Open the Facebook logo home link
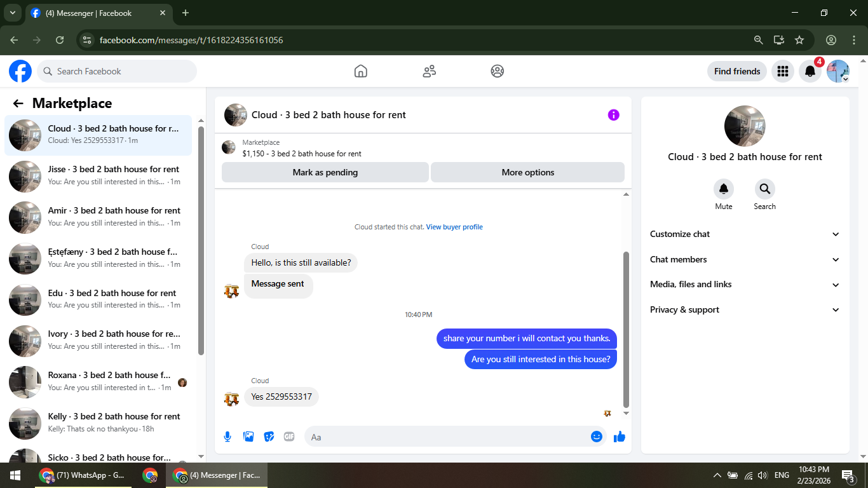 click(x=20, y=71)
